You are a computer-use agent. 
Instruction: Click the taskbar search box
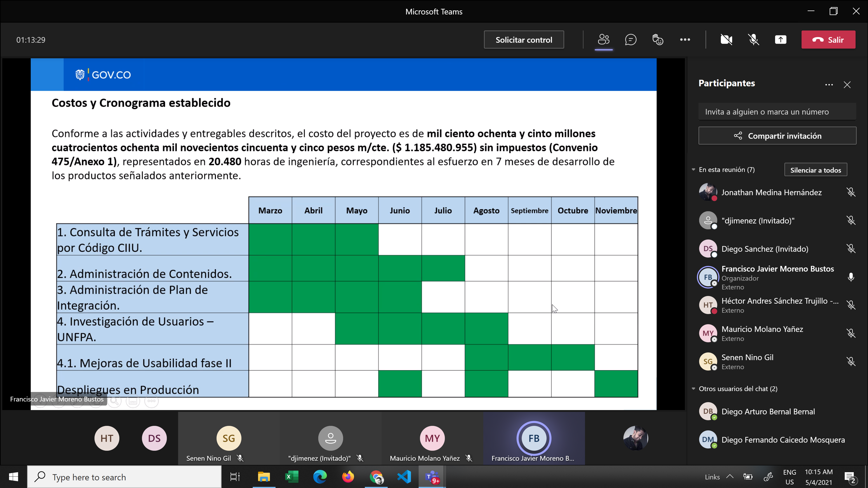124,477
